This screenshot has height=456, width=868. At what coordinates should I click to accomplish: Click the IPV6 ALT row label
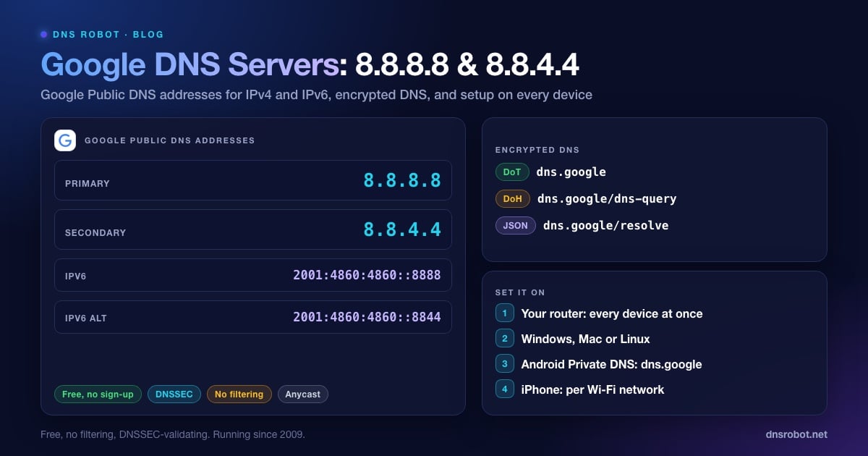point(86,318)
